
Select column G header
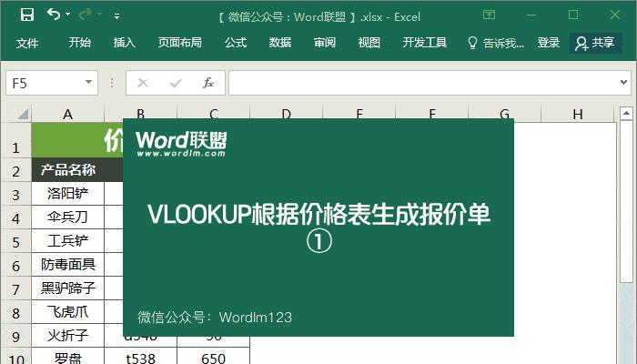(x=504, y=113)
